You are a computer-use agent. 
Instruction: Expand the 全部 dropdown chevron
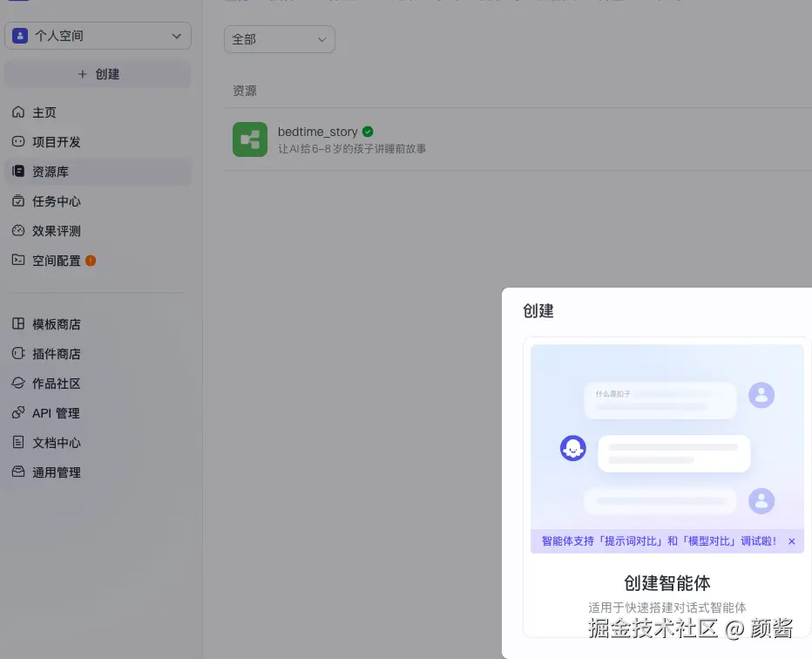[x=322, y=39]
